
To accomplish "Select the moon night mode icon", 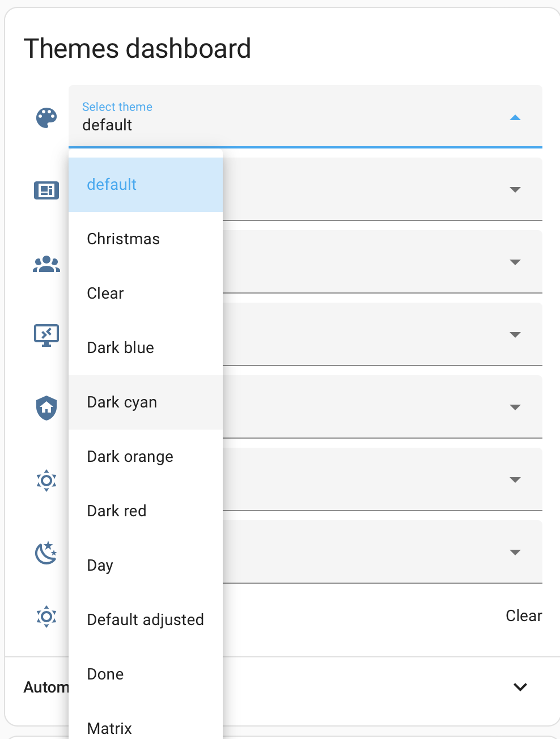I will [46, 553].
